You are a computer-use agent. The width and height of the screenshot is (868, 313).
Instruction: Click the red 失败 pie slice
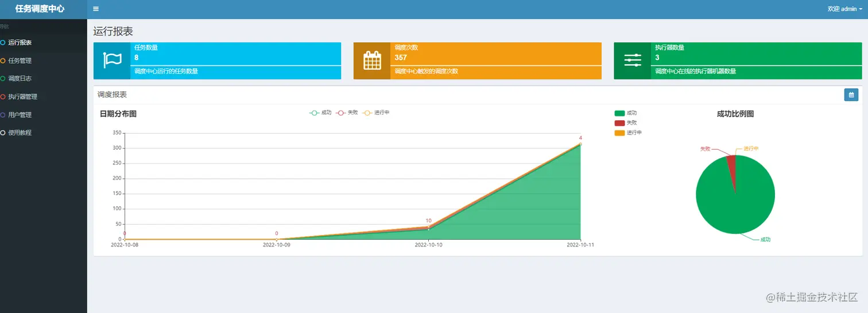(x=731, y=166)
